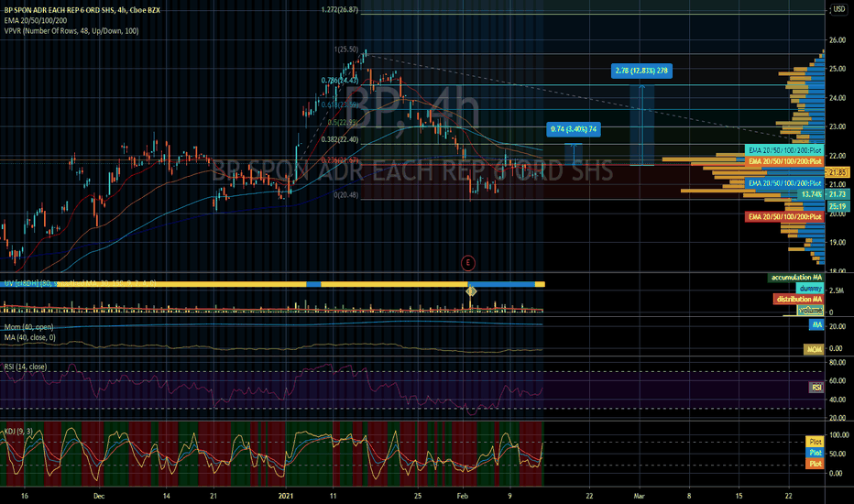Click the 14 label on the date axis
This screenshot has height=504, width=854.
pyautogui.click(x=166, y=496)
